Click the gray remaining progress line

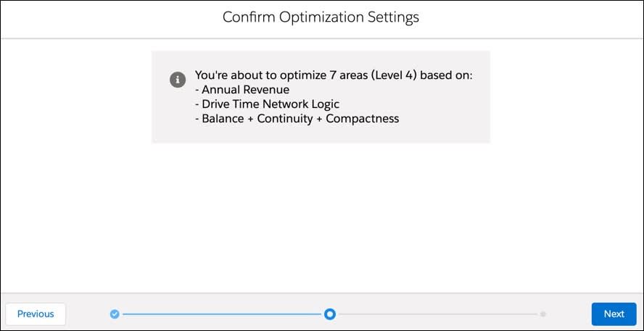438,314
